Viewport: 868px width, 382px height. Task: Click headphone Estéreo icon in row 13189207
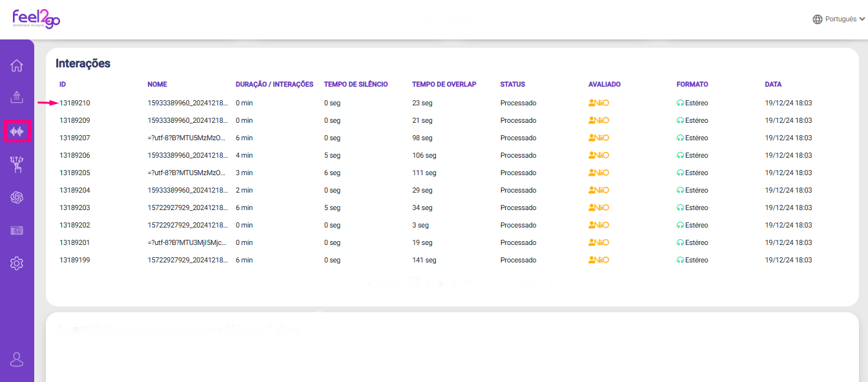[680, 138]
